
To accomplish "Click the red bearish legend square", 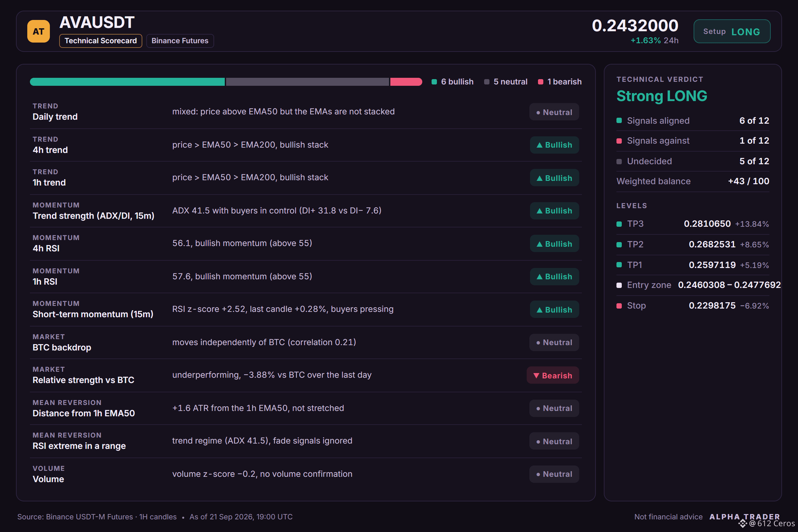I will 541,82.
